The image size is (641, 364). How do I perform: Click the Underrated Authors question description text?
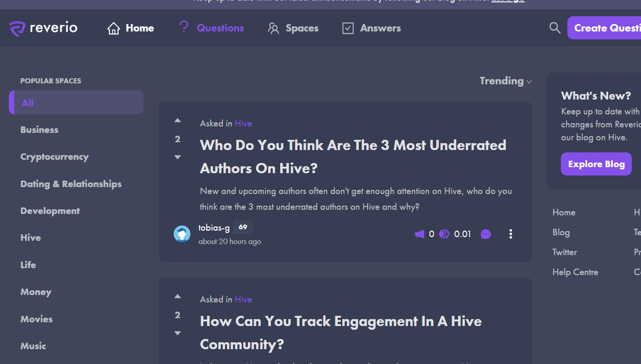click(356, 199)
